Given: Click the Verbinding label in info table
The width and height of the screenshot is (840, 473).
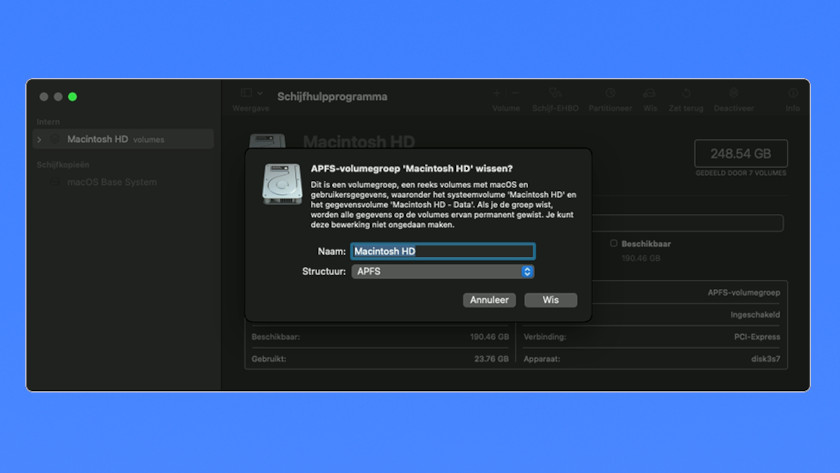Looking at the screenshot, I should (545, 337).
